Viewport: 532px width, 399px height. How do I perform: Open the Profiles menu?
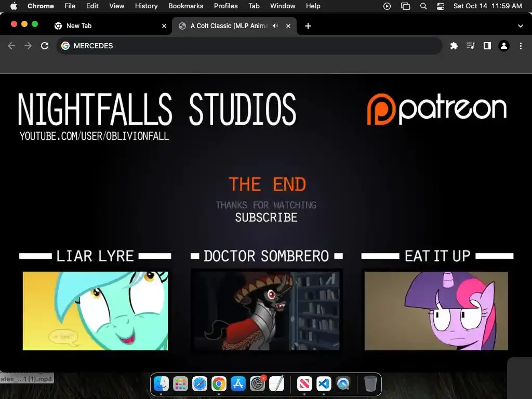pyautogui.click(x=225, y=6)
